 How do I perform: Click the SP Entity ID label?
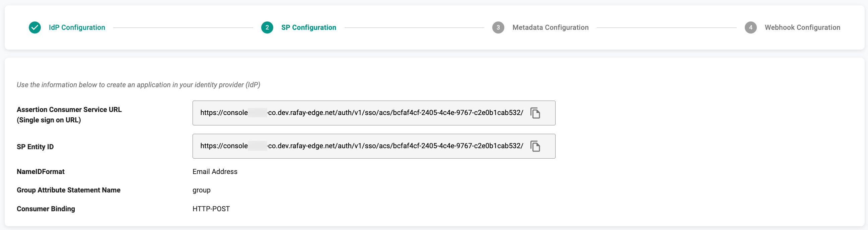click(x=35, y=147)
